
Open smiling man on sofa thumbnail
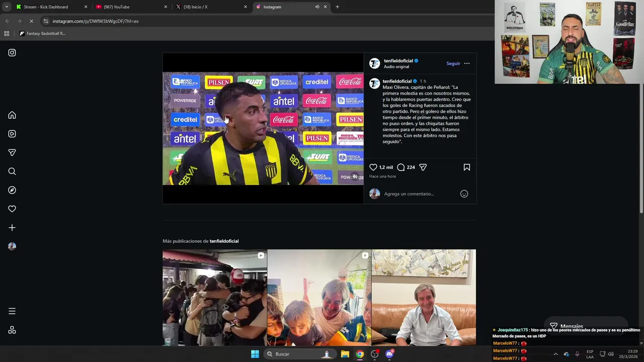coord(424,298)
